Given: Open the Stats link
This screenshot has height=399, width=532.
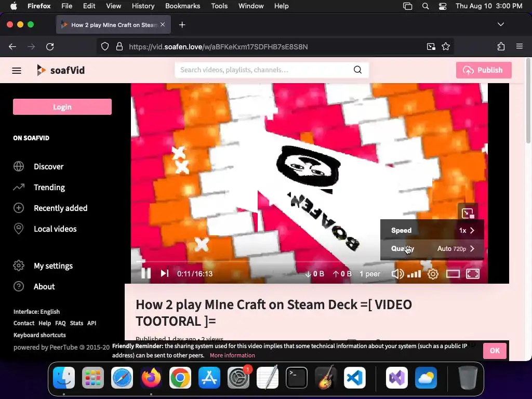Looking at the screenshot, I should pyautogui.click(x=76, y=323).
